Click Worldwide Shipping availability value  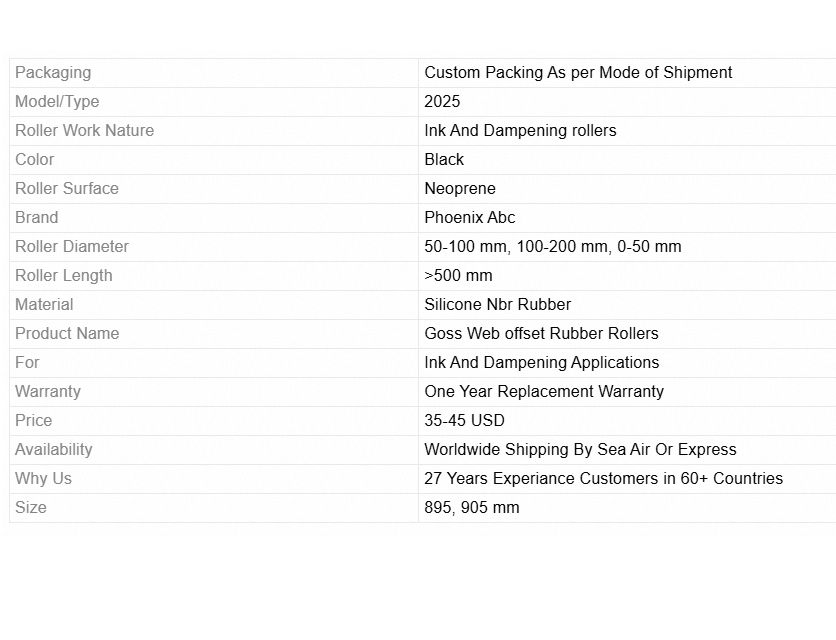(580, 449)
